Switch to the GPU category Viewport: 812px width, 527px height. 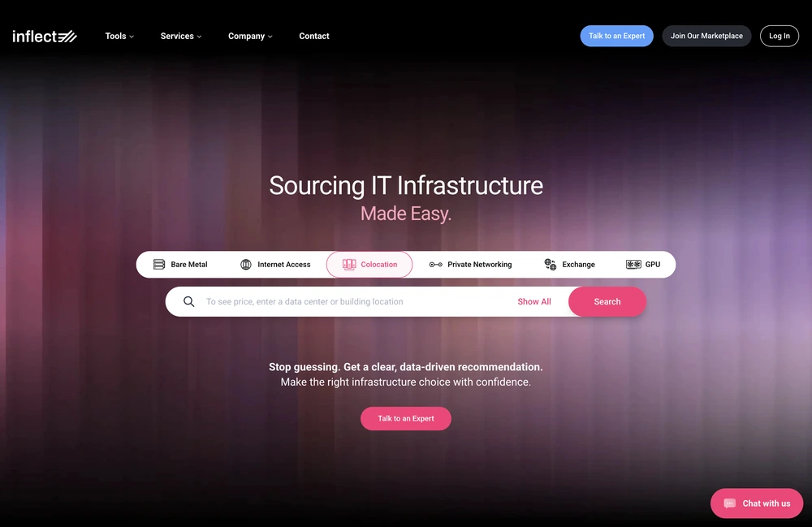pos(644,264)
